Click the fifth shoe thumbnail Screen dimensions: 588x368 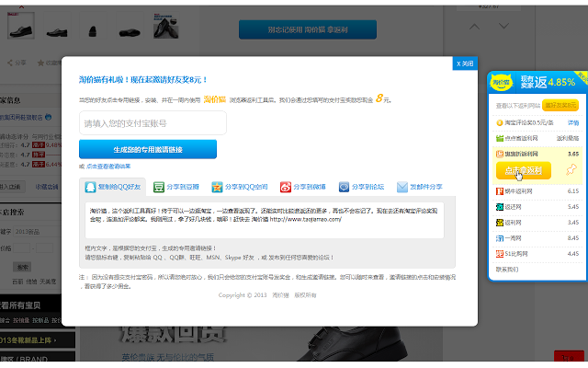165,26
